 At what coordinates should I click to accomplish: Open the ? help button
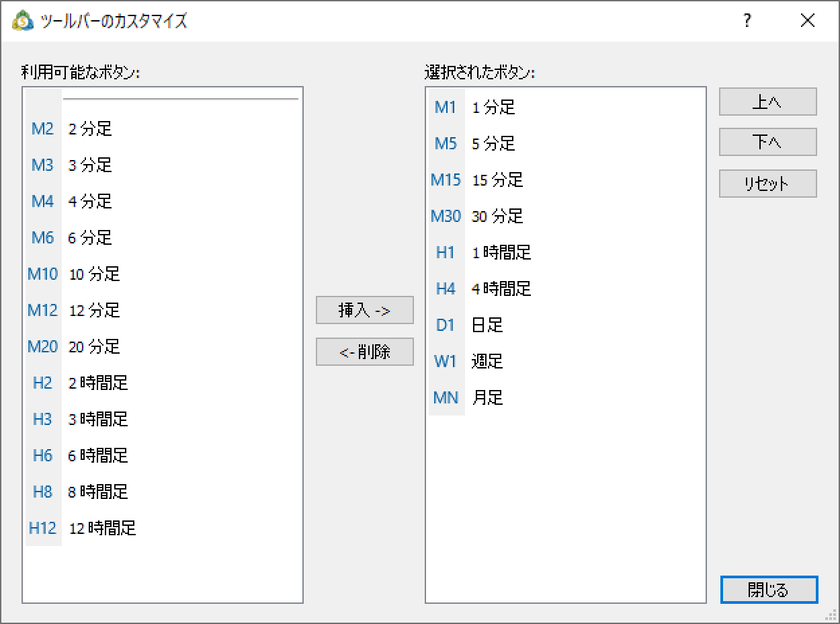(747, 21)
